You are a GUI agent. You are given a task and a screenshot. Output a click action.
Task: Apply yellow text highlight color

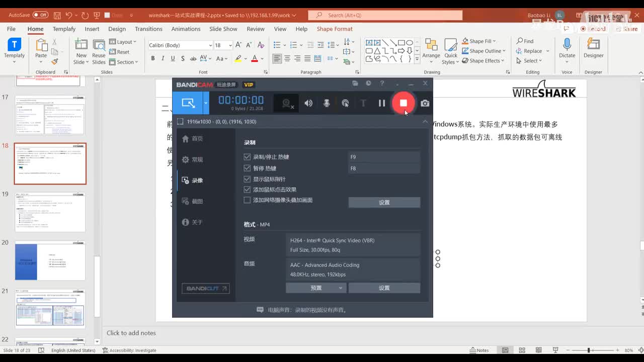pyautogui.click(x=238, y=58)
